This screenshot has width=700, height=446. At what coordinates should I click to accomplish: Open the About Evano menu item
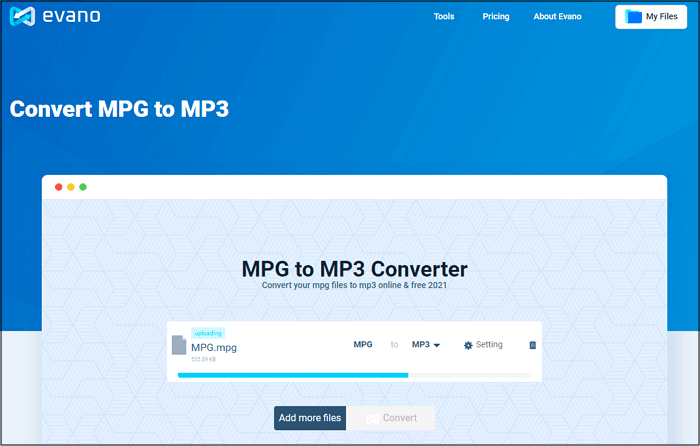pyautogui.click(x=557, y=17)
